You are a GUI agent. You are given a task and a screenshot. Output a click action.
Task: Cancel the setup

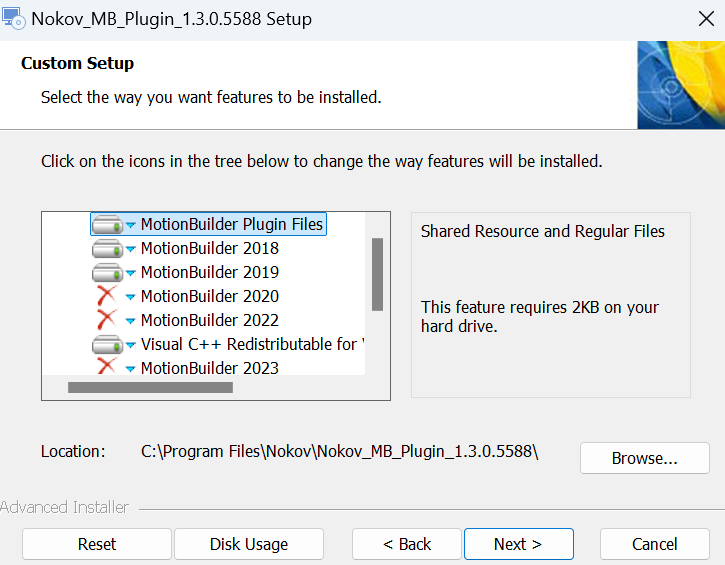pos(655,544)
